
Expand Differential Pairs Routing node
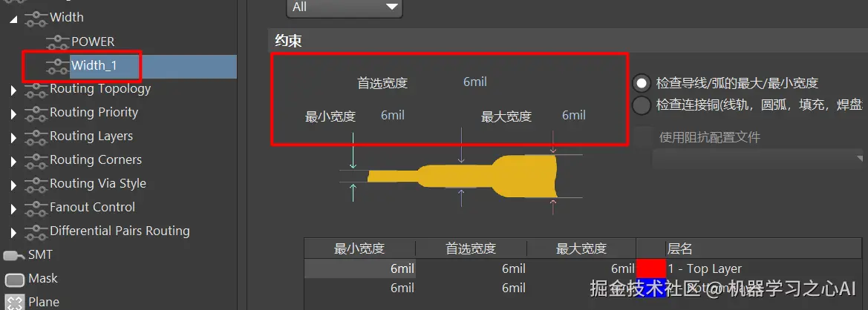point(14,232)
